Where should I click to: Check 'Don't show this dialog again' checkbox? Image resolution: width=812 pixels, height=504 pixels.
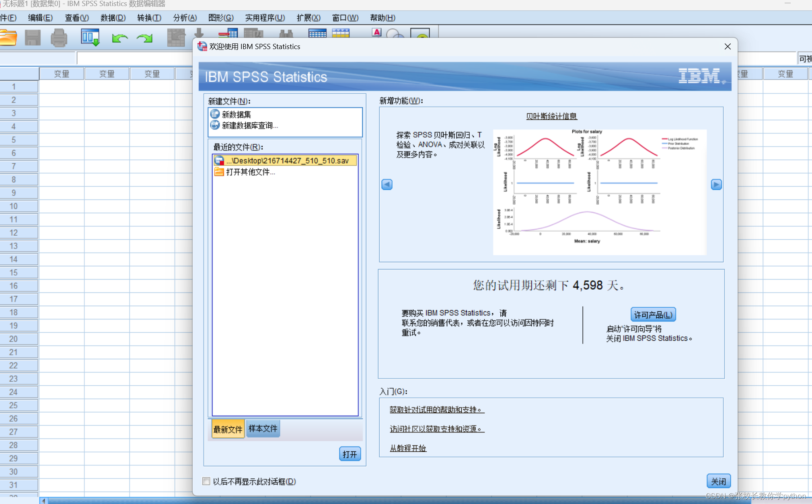(206, 481)
